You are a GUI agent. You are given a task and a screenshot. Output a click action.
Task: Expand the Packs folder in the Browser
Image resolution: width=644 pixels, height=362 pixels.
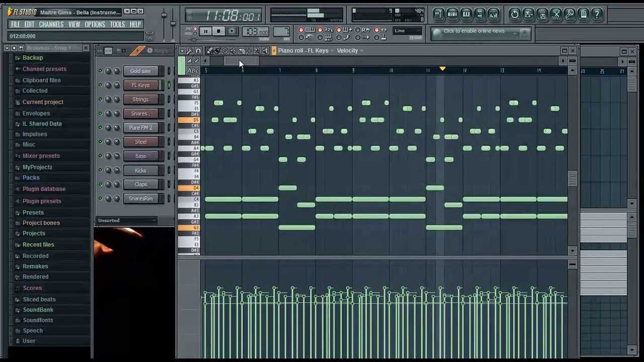pyautogui.click(x=31, y=177)
